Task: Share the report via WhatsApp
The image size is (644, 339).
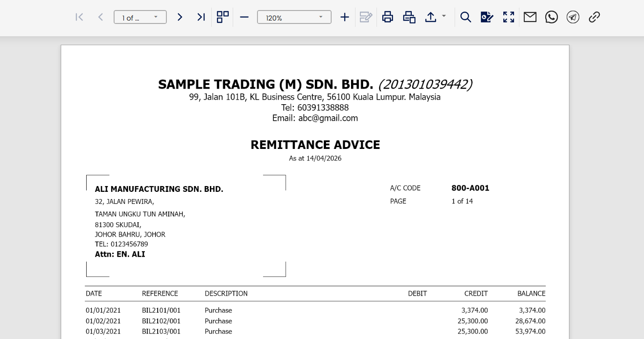Action: 551,17
